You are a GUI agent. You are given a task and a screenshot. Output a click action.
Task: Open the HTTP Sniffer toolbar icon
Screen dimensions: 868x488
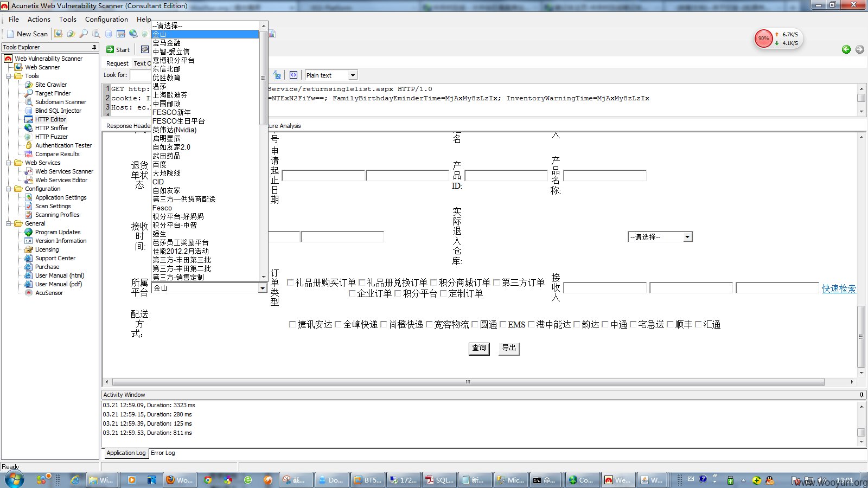[x=133, y=34]
